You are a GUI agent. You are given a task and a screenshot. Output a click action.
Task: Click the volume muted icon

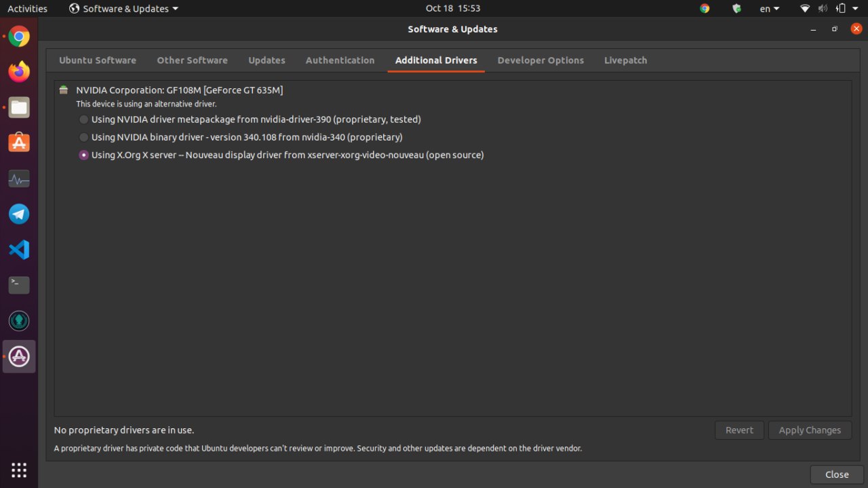click(823, 9)
